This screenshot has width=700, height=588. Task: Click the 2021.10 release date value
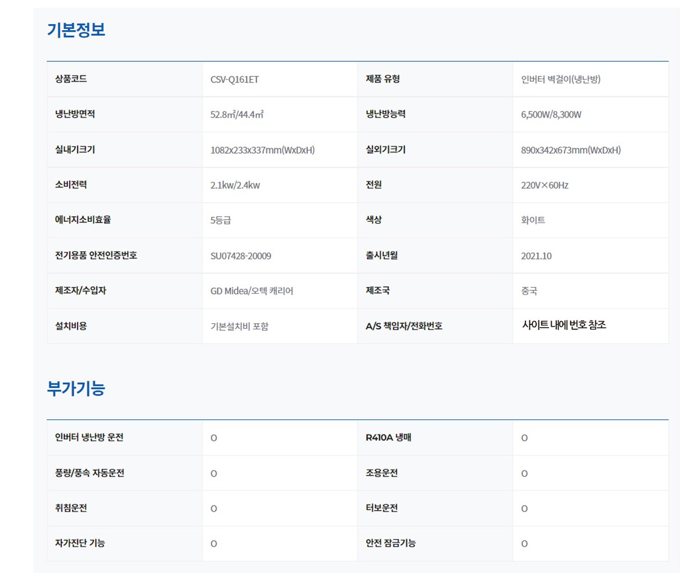tap(536, 256)
